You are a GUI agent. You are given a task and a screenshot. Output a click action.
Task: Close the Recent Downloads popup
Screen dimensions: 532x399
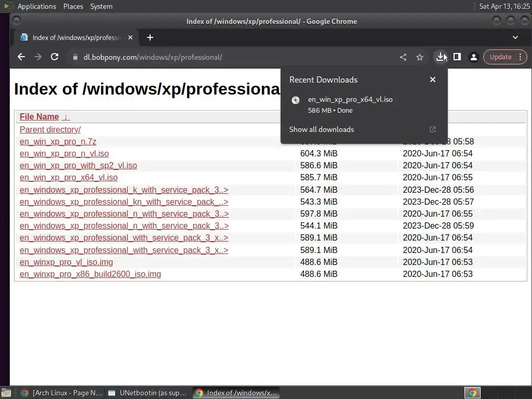click(433, 79)
